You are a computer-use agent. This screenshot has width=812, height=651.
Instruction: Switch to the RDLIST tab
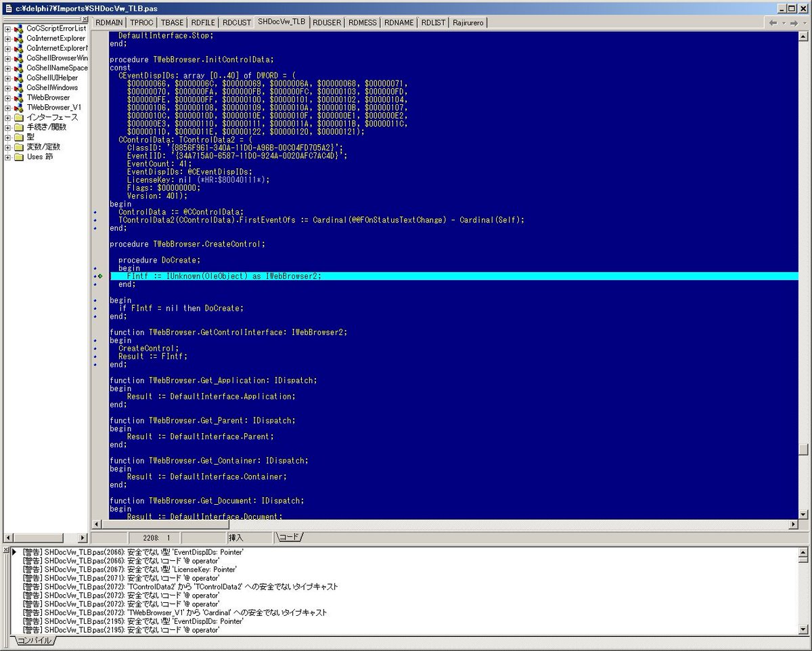[x=433, y=22]
